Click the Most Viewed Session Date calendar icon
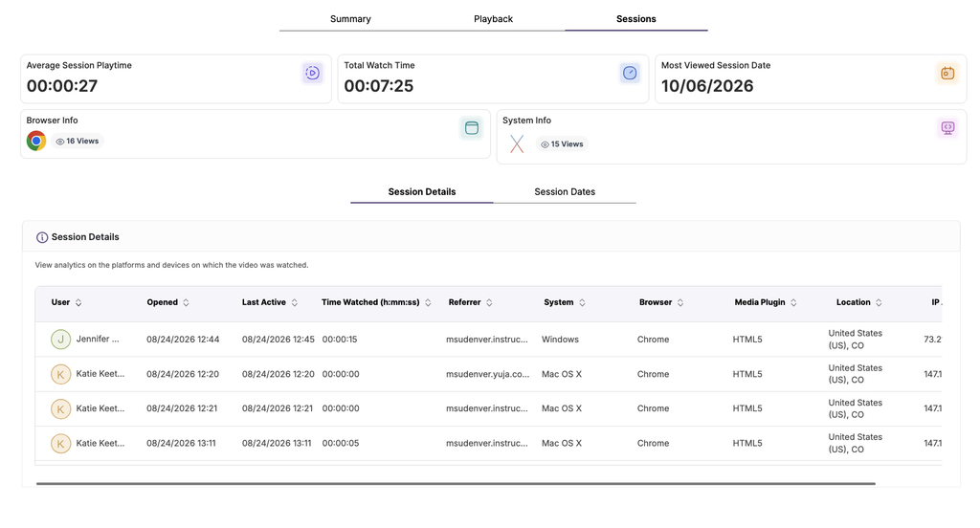 point(947,73)
